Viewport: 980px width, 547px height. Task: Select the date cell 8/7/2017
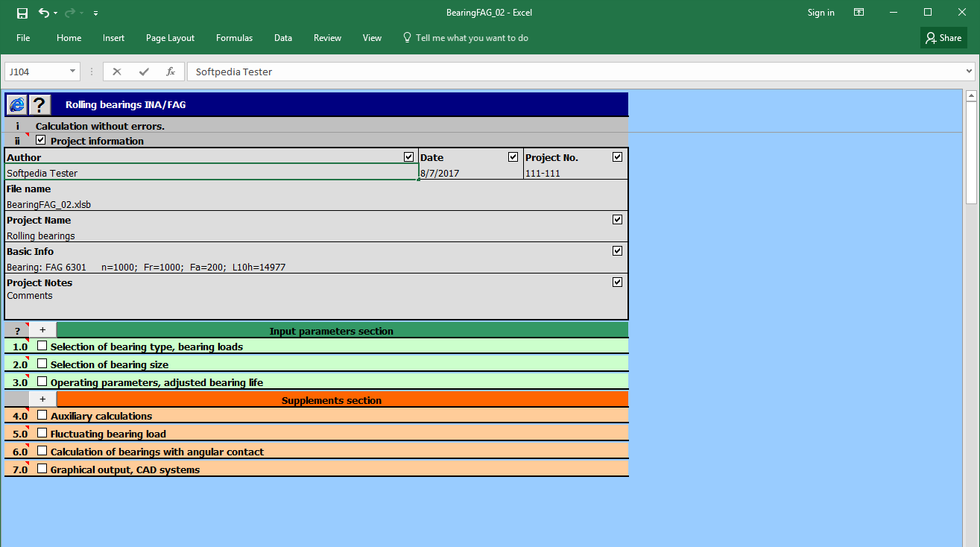(x=471, y=173)
